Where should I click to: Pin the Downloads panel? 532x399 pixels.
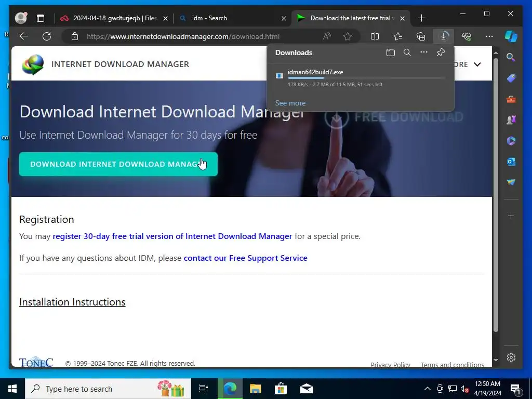pyautogui.click(x=441, y=52)
